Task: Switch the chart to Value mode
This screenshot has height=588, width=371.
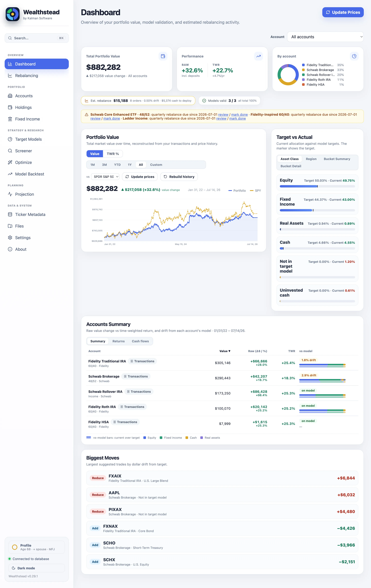Action: point(95,154)
